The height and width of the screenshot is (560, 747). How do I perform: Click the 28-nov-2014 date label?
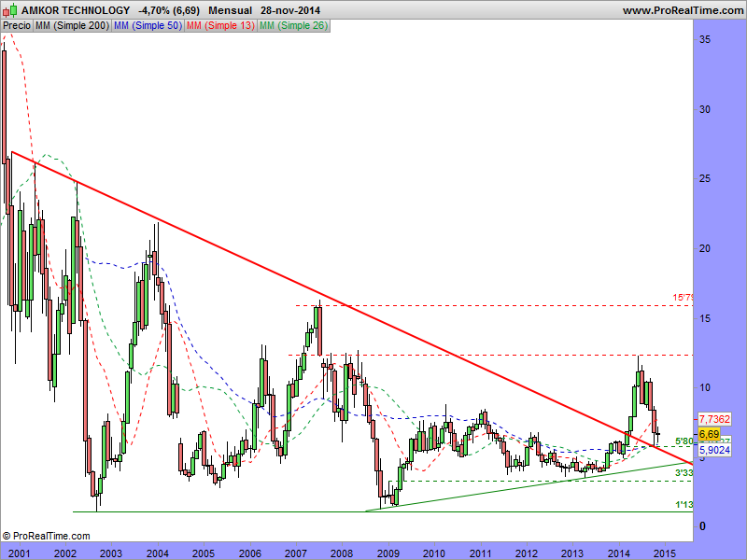click(290, 10)
